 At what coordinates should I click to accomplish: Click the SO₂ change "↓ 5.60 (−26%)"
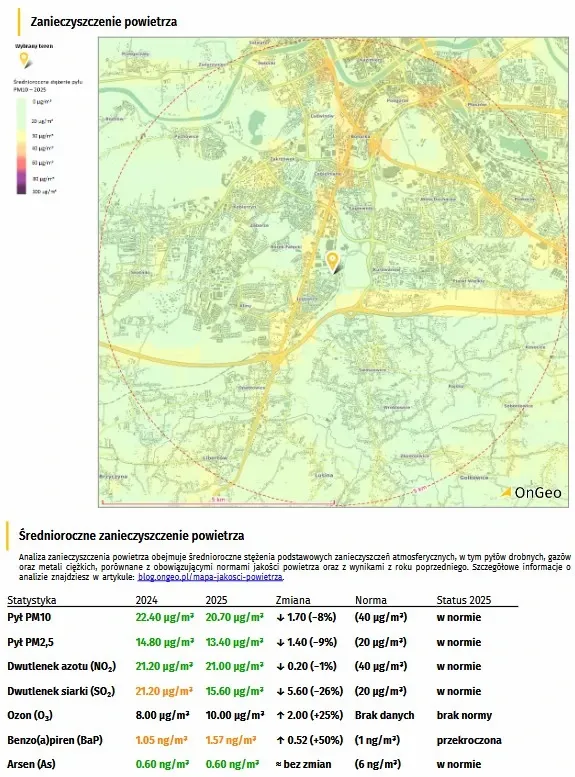310,691
